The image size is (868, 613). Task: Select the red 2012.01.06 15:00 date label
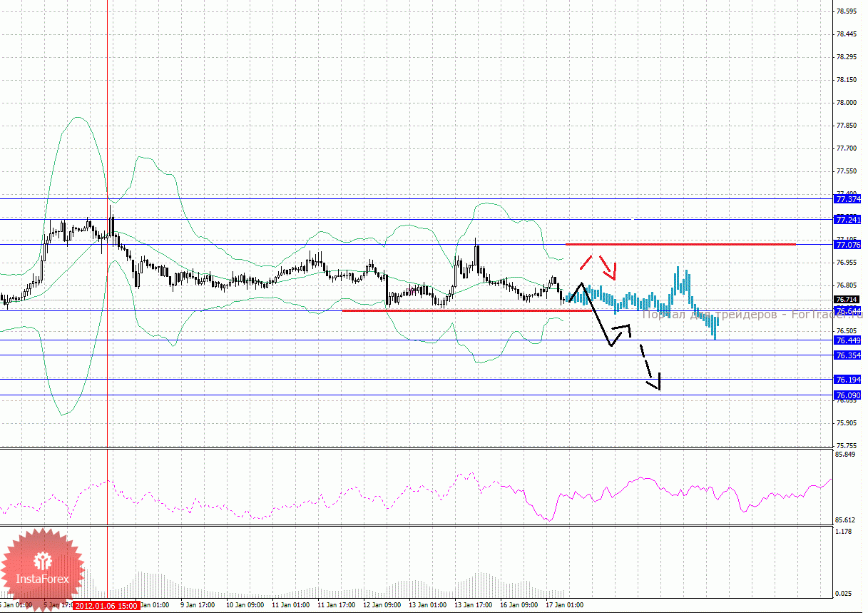tap(106, 605)
